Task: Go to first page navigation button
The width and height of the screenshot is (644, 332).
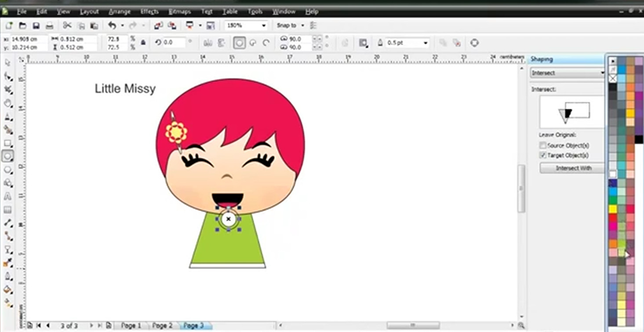Action: pyautogui.click(x=39, y=326)
